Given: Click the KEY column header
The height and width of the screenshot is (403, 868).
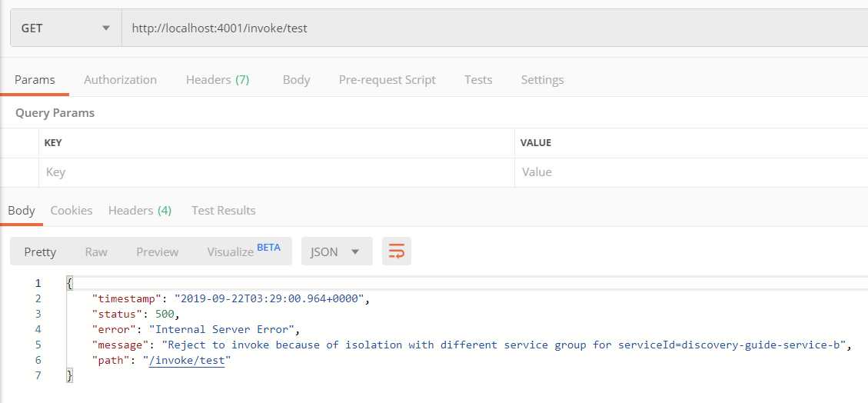Looking at the screenshot, I should click(x=53, y=143).
